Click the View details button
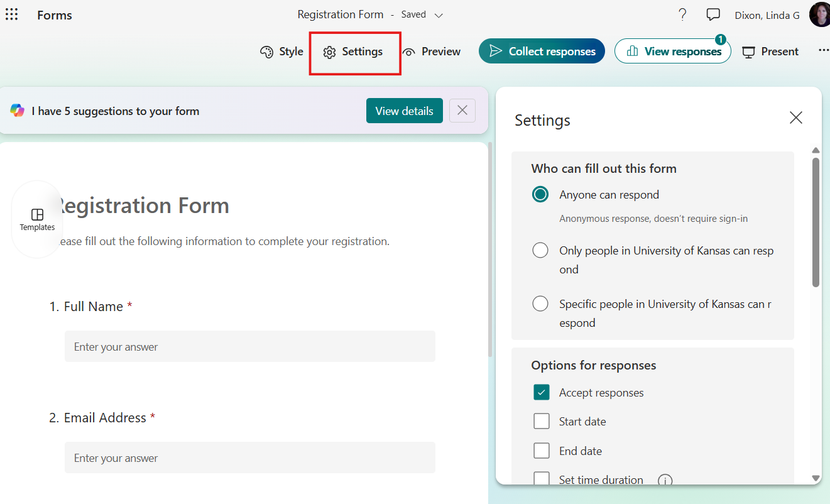 [404, 111]
